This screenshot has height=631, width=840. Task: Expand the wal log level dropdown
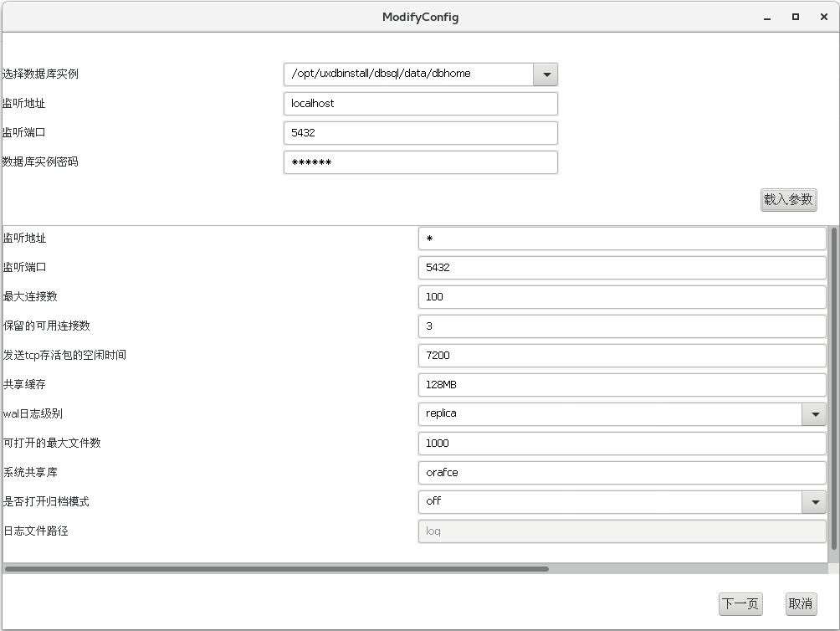coord(813,414)
